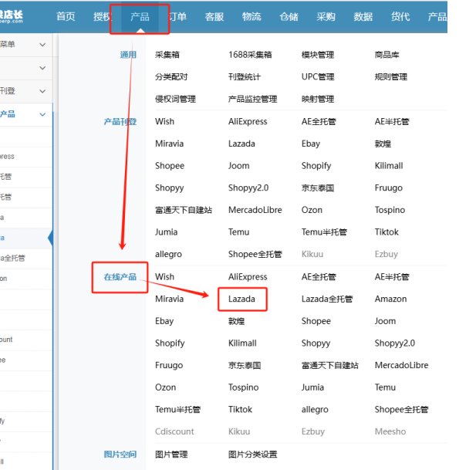Screen dimensions: 476x470
Task: Open Lazada全托管 online products
Action: 327,299
